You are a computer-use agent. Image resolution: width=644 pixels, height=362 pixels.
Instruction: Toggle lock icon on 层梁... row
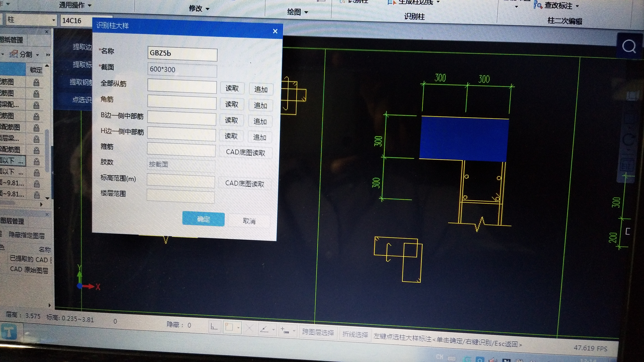[36, 139]
